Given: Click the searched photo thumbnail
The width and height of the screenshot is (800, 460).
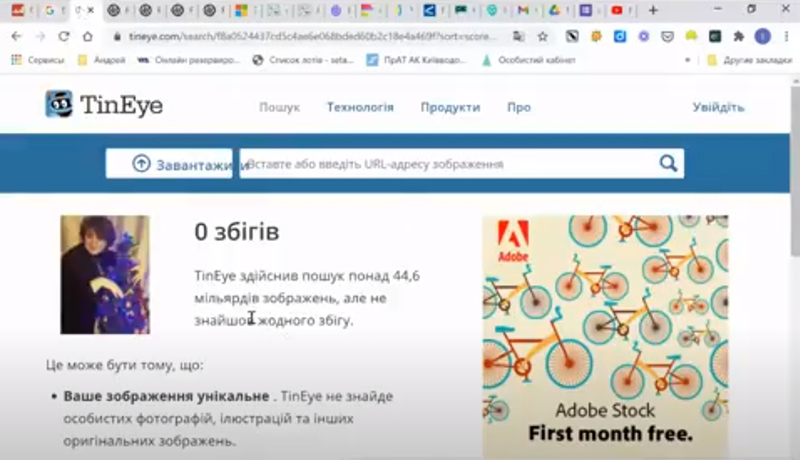Looking at the screenshot, I should [105, 274].
